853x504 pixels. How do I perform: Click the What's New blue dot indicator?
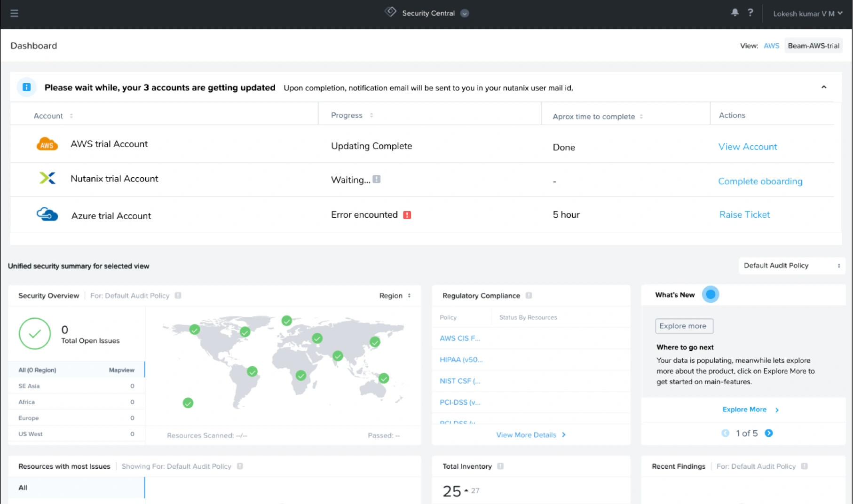click(x=711, y=294)
